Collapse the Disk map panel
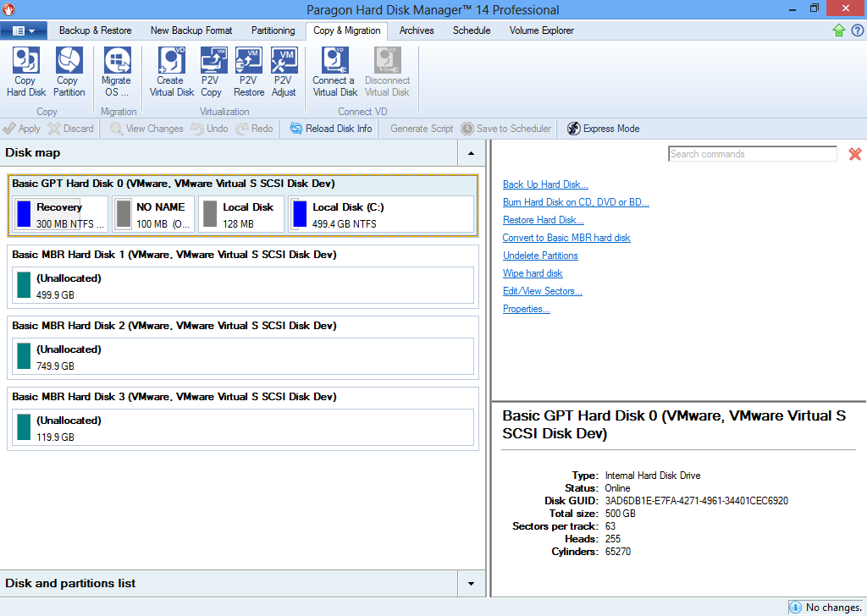Screen dimensions: 867x616 click(x=471, y=153)
